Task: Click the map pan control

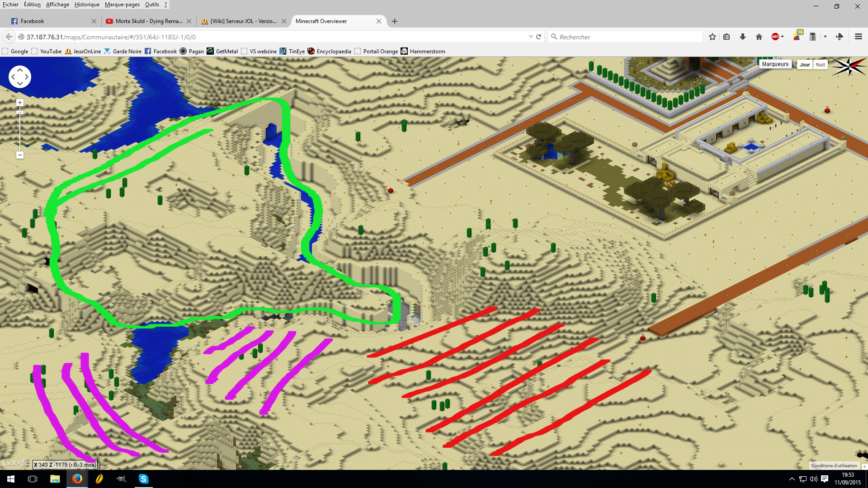Action: [x=20, y=77]
